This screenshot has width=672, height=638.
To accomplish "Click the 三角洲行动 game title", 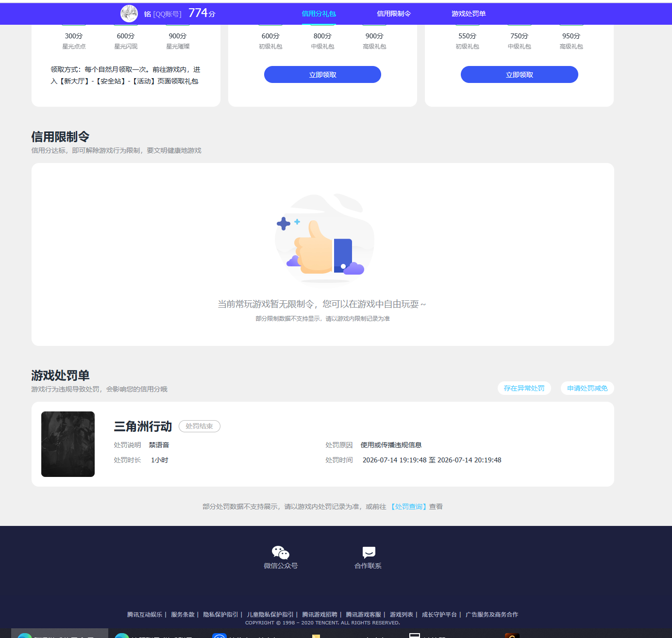I will pos(143,426).
